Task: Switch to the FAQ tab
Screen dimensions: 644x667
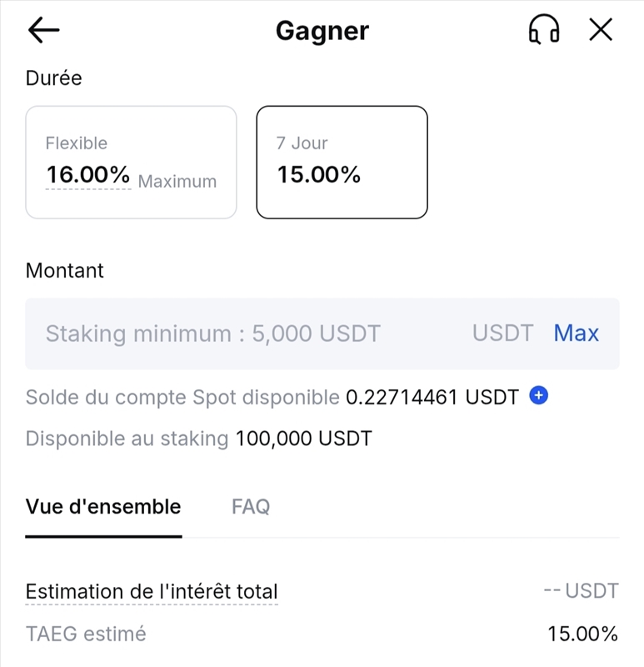Action: [x=250, y=506]
